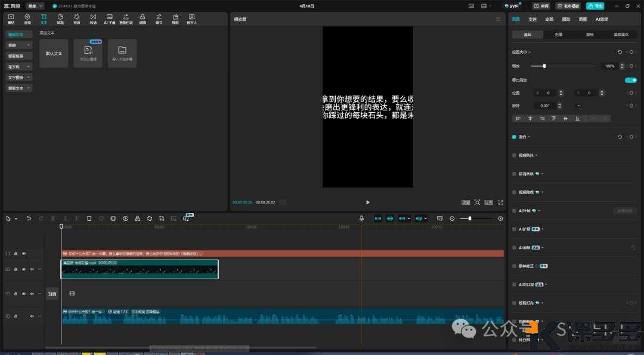Click the 缩放 scale slider handle
The width and height of the screenshot is (644, 355).
(544, 66)
